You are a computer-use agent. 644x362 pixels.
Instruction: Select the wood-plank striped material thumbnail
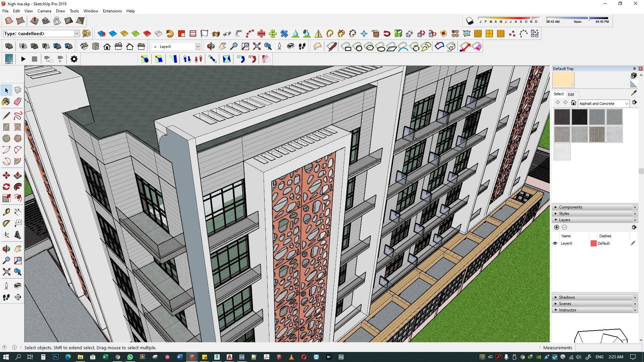coord(597,134)
